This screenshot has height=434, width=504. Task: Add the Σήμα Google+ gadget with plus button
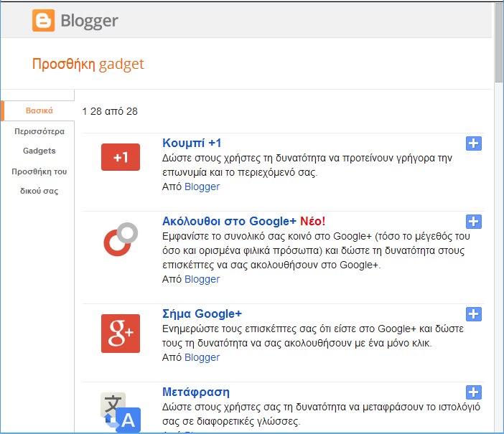[x=474, y=314]
